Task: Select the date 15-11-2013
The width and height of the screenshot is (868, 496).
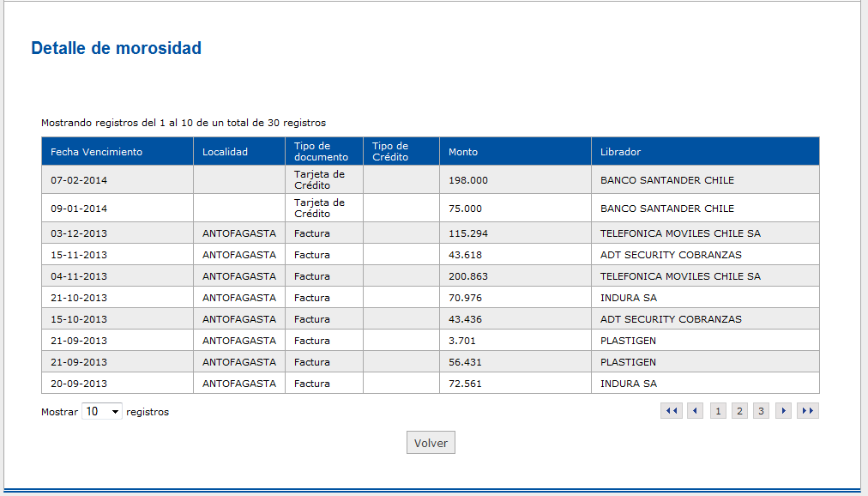Action: pyautogui.click(x=79, y=255)
